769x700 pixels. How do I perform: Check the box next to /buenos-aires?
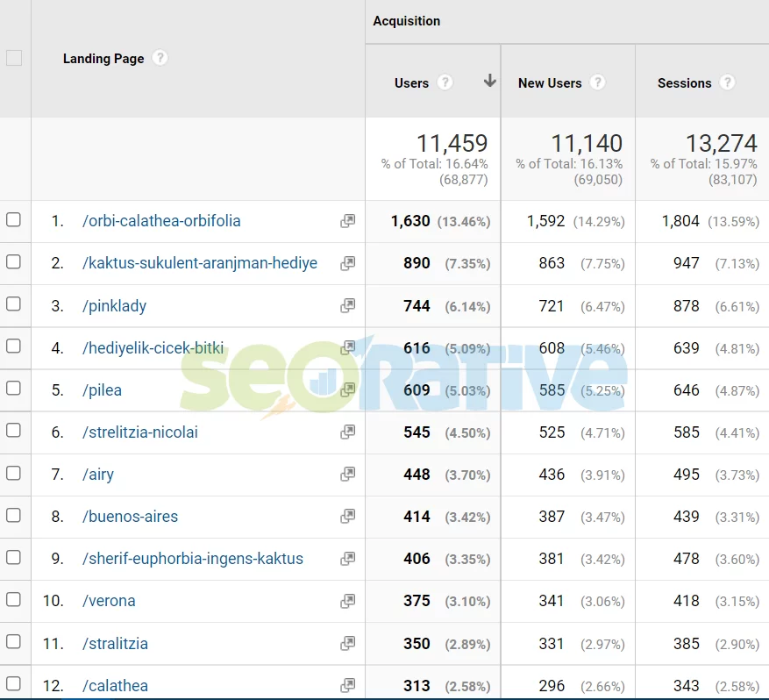point(13,515)
